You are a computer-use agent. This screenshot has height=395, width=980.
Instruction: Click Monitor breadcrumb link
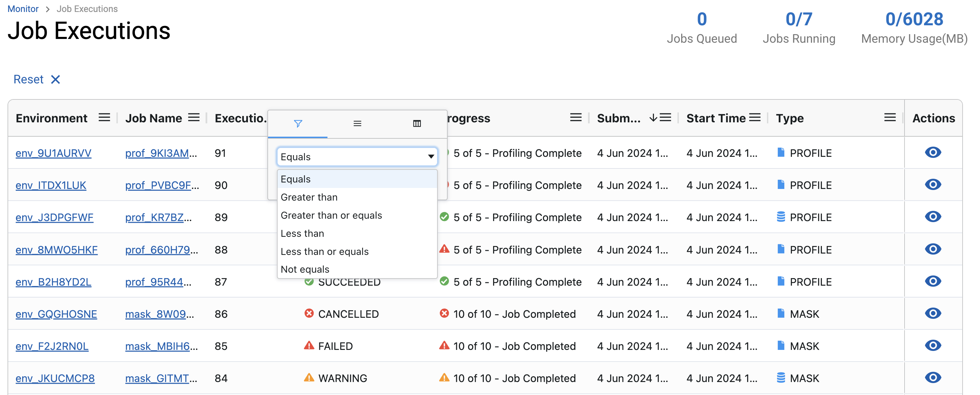coord(23,9)
